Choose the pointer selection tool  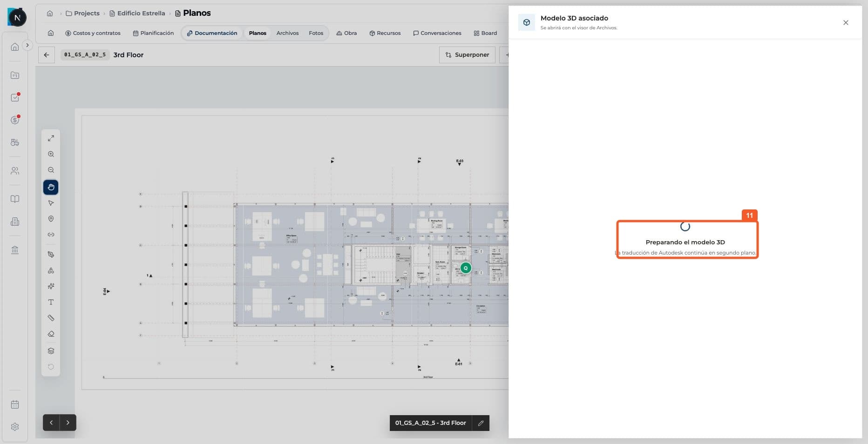(x=51, y=203)
